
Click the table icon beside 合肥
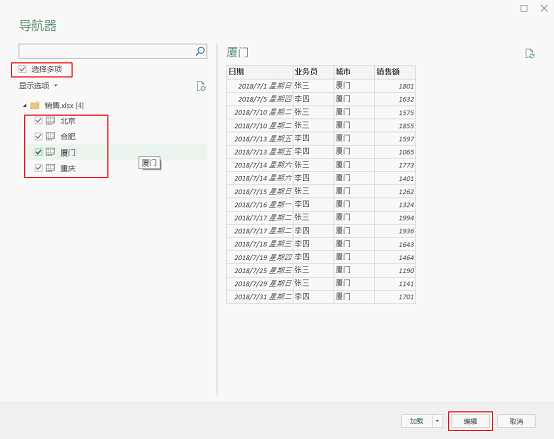51,136
